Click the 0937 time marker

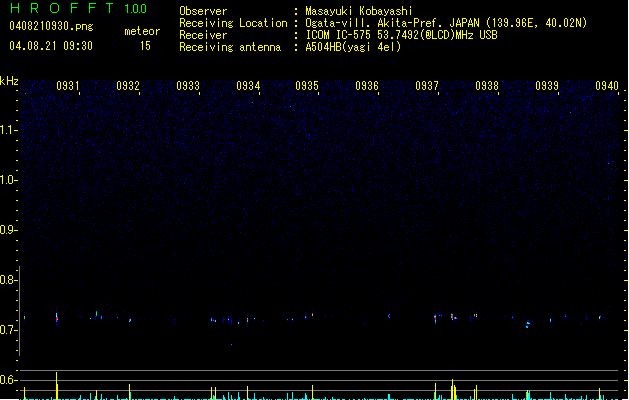[427, 86]
